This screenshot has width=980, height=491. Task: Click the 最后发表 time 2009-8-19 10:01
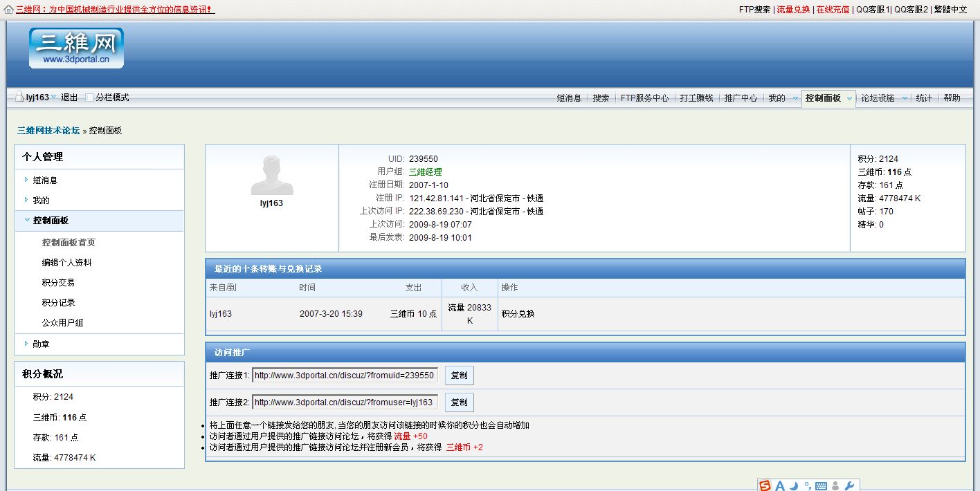coord(440,238)
